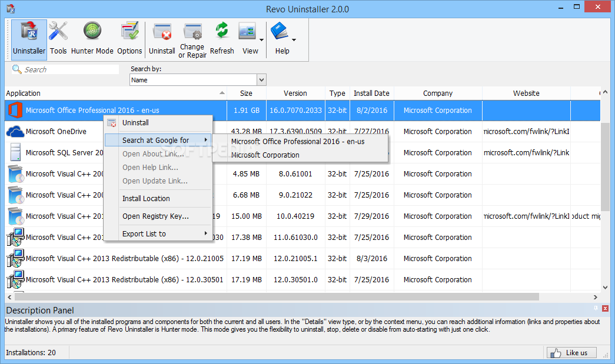Click icon of Visual C++ 11.0.61030.0 row
The image size is (615, 364).
(16, 237)
